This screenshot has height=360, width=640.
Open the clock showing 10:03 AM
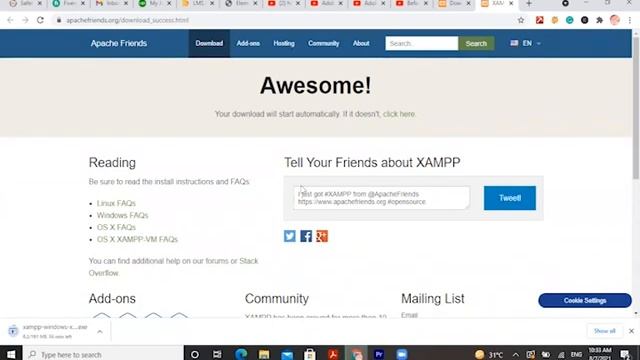click(x=600, y=354)
